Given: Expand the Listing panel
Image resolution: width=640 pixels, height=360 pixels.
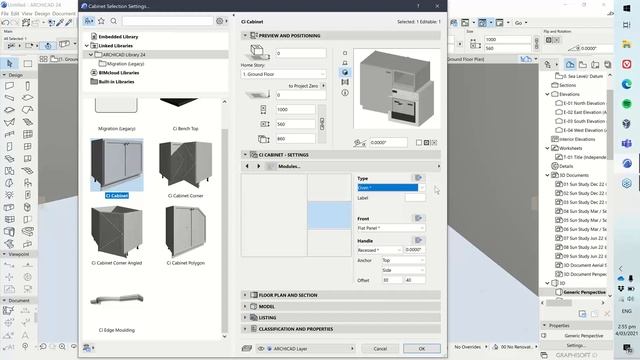Looking at the screenshot, I should tap(245, 317).
